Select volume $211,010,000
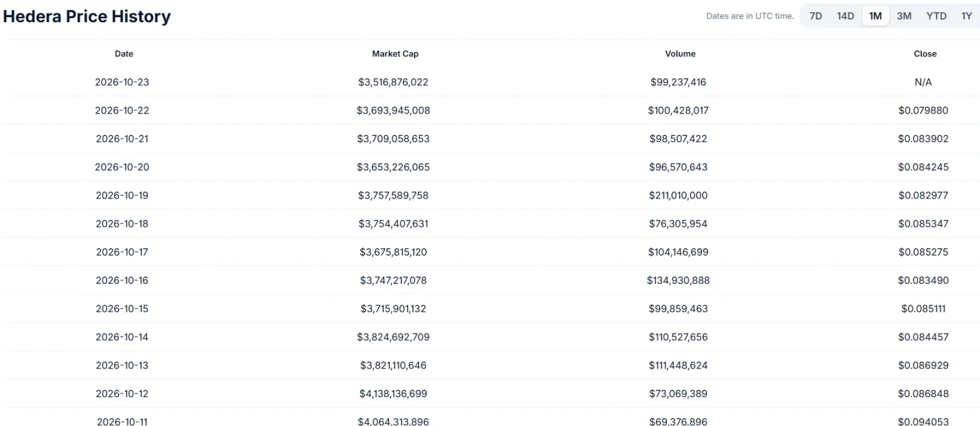The width and height of the screenshot is (980, 426). pos(678,196)
